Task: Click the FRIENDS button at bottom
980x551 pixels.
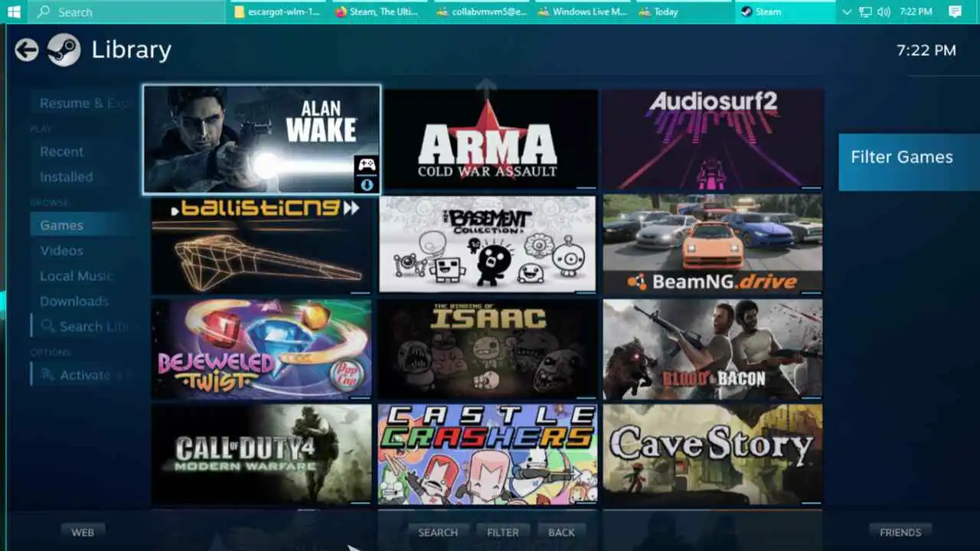Action: [x=900, y=533]
